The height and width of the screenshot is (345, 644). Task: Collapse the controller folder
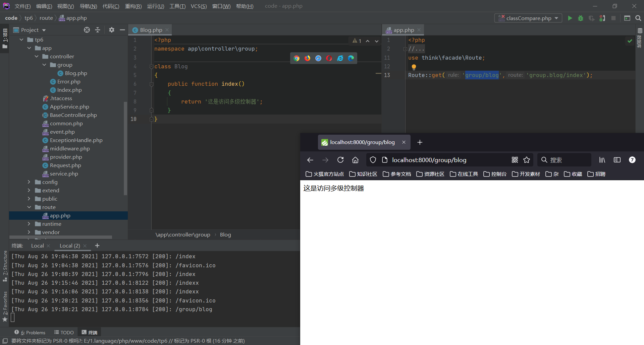click(37, 56)
